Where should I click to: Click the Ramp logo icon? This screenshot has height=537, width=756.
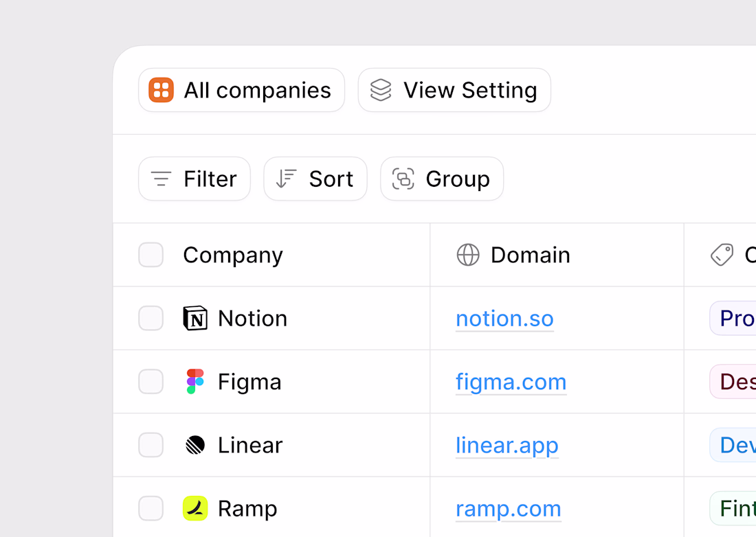pyautogui.click(x=195, y=508)
